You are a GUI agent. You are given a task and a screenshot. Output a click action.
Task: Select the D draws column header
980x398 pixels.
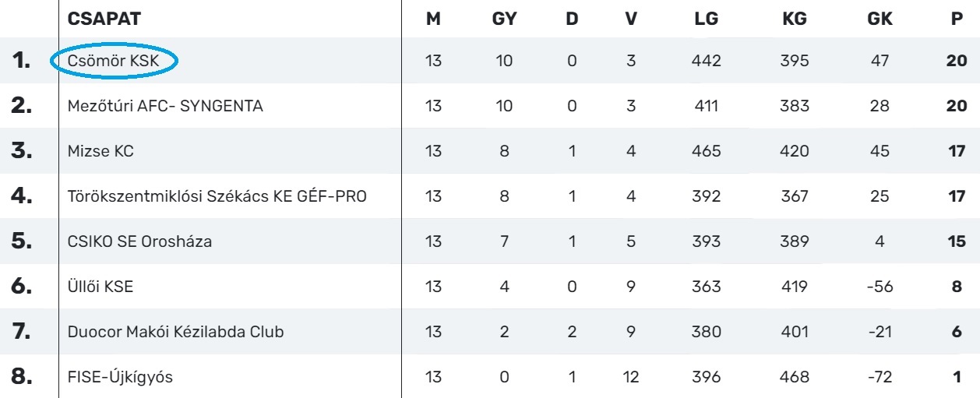tap(573, 19)
